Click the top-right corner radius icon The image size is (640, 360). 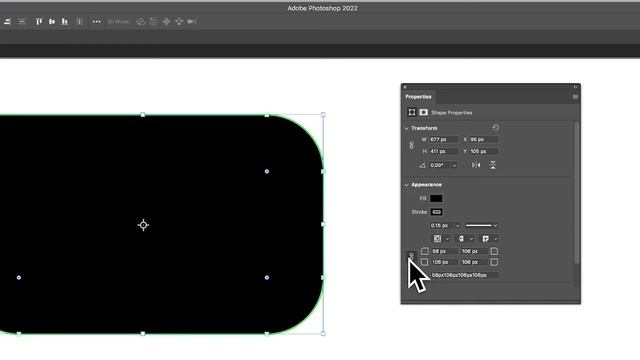pos(494,251)
